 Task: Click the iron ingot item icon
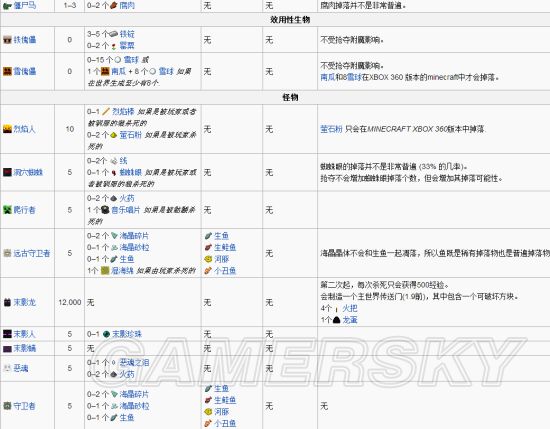coord(113,34)
